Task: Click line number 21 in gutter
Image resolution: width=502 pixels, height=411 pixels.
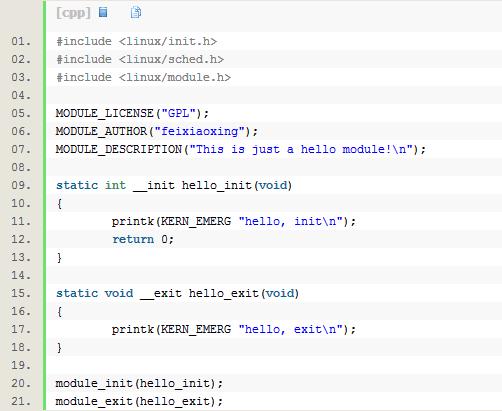Action: (21, 401)
